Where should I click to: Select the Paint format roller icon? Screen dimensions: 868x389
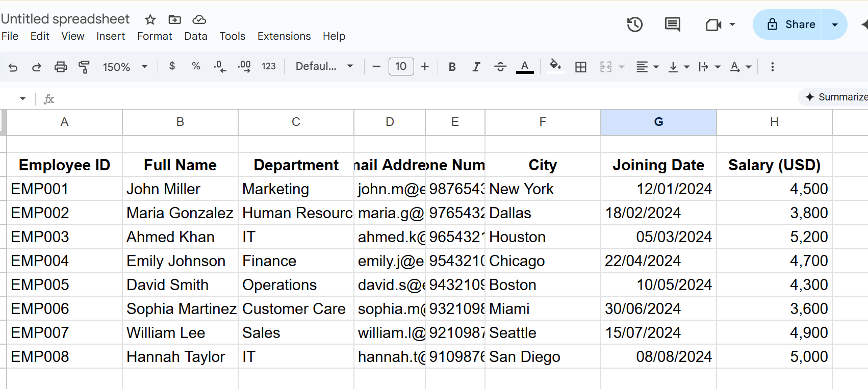coord(84,67)
